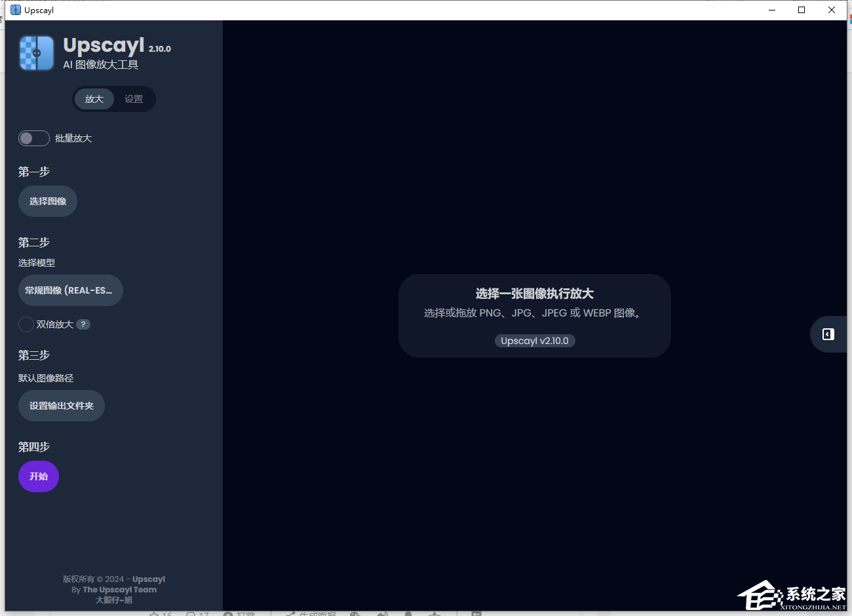Toggle the 批量放大 batch switch

pos(34,138)
